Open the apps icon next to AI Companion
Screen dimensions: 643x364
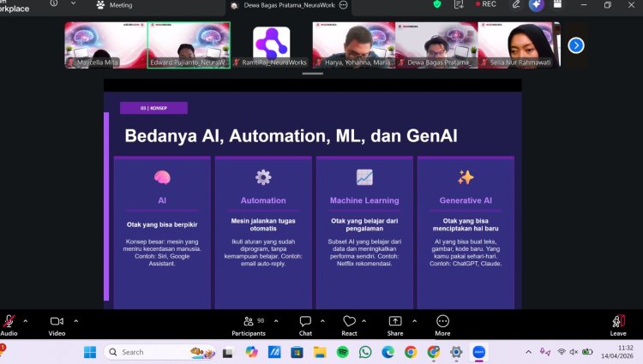coord(557,4)
